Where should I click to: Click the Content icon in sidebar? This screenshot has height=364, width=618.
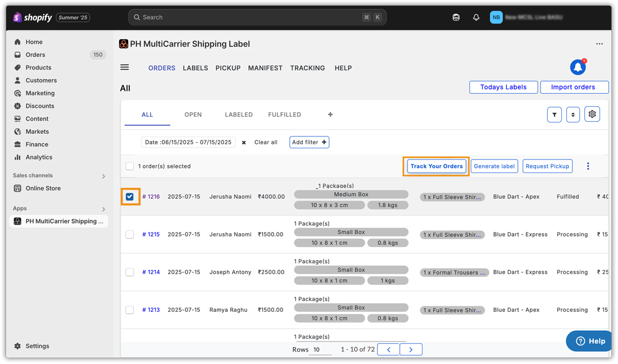(x=17, y=119)
